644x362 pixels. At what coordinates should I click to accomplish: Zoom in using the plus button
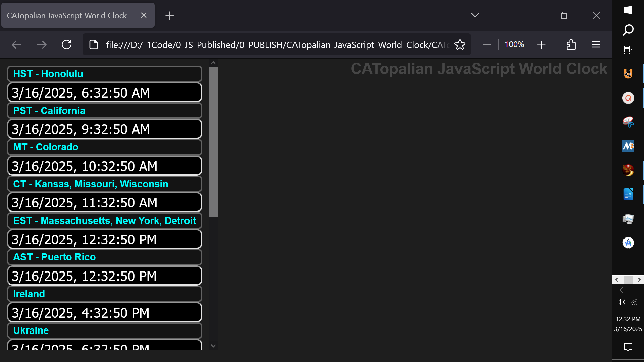coord(541,44)
